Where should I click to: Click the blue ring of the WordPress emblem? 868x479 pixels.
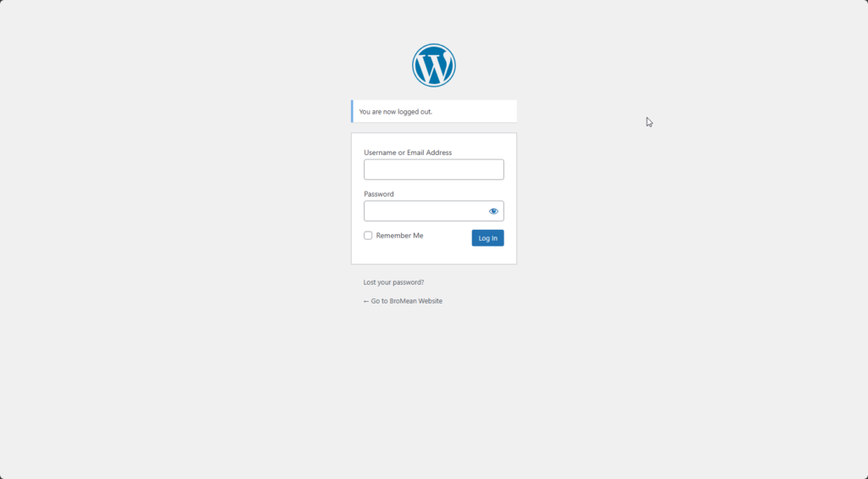(433, 46)
